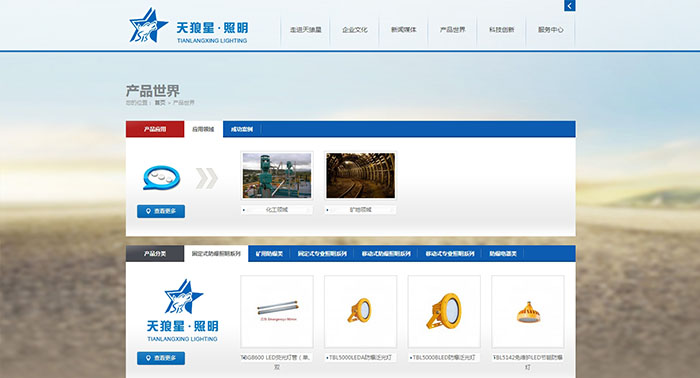Click the TBL5142免维护LED product title

click(x=528, y=362)
